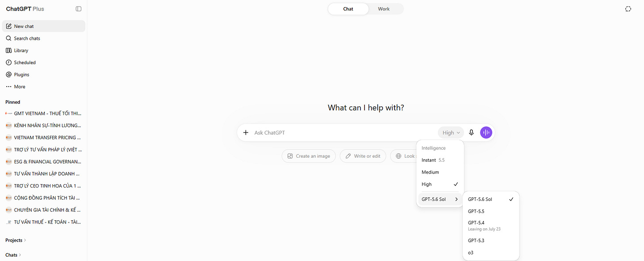Viewport: 644px width, 261px height.
Task: Choose GPT-5.6 Sol in model submenu
Action: point(491,199)
